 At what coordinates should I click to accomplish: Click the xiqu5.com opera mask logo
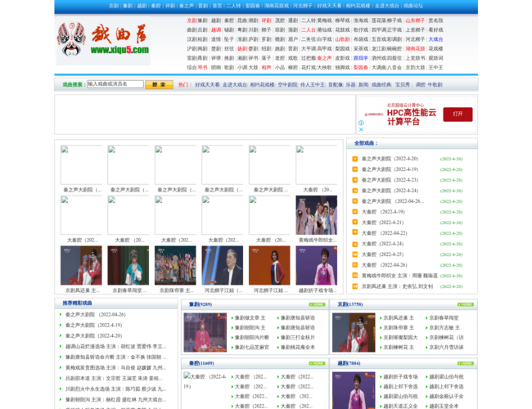click(x=103, y=41)
